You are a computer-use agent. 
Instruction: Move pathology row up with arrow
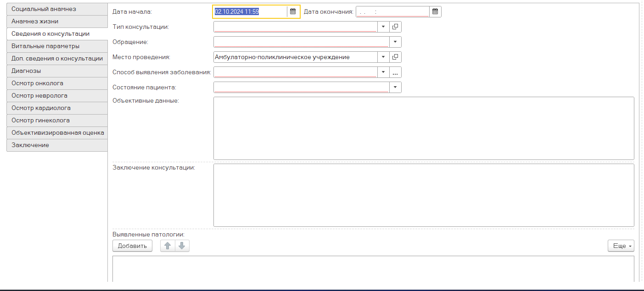coord(168,246)
